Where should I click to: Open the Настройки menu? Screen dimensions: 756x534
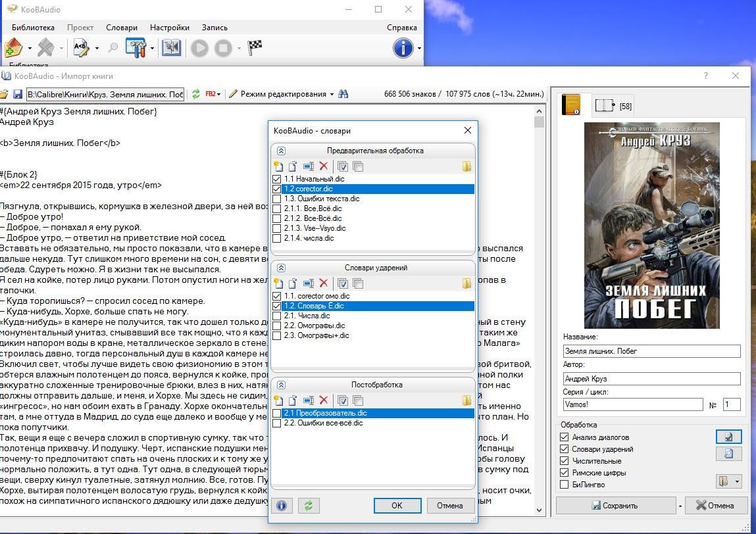tap(170, 28)
